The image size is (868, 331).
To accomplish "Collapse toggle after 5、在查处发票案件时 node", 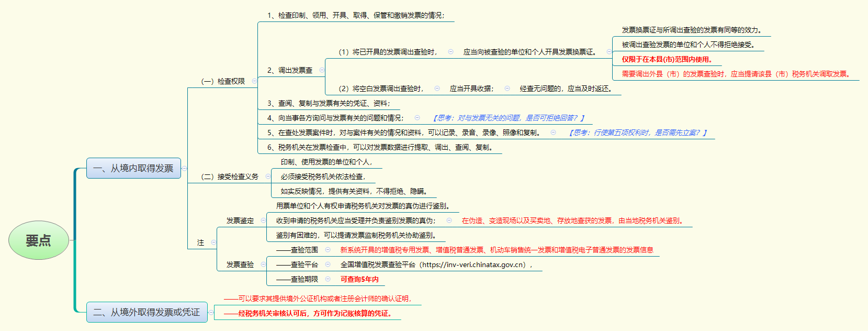I will point(553,133).
